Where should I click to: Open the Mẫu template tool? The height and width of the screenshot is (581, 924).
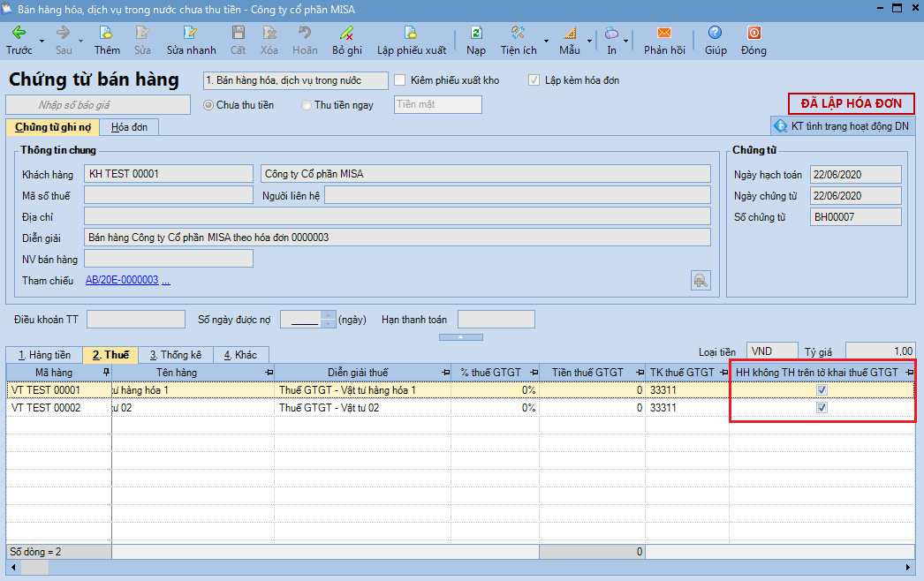click(x=570, y=41)
